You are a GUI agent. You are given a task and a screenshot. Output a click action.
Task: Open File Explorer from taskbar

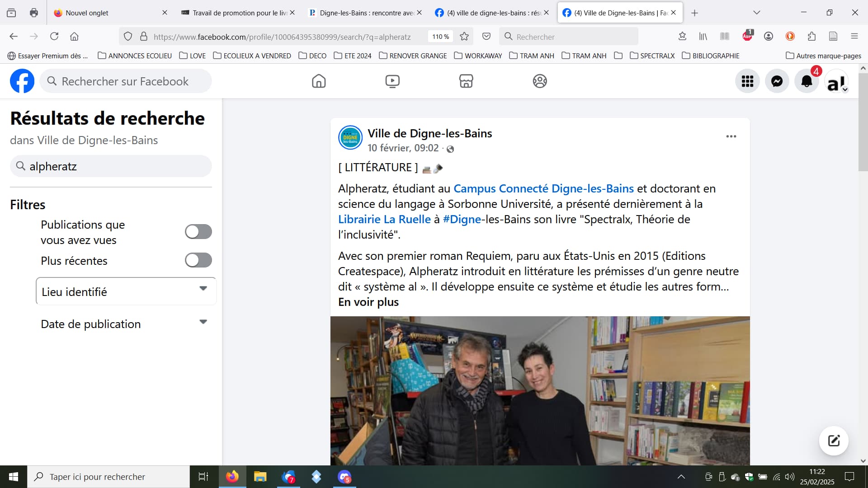(x=260, y=477)
